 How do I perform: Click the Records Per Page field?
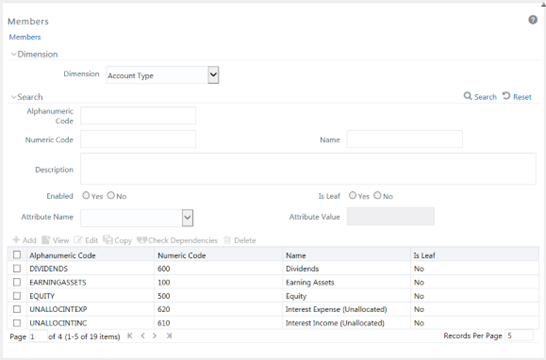coord(519,336)
